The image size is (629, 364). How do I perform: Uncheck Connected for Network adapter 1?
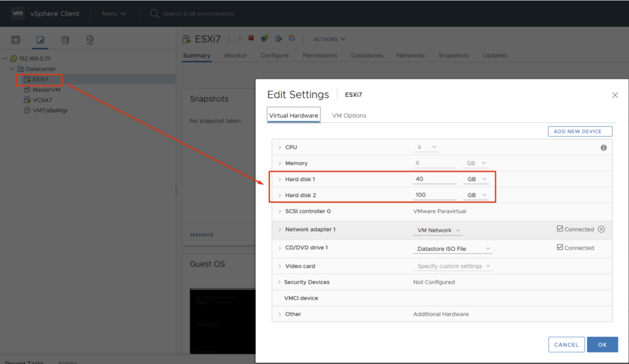(560, 229)
